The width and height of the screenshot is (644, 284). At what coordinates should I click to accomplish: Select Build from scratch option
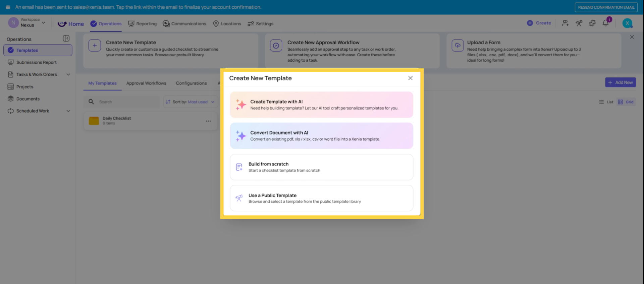[x=321, y=167]
